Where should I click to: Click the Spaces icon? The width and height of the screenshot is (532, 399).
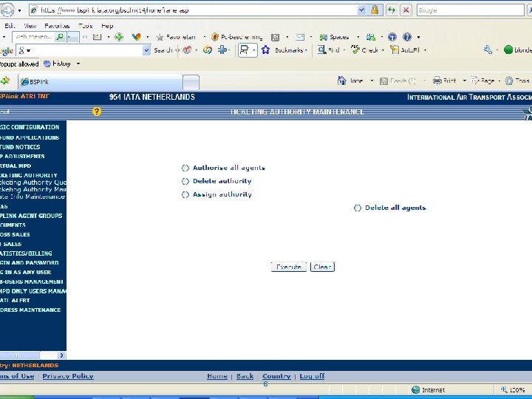pyautogui.click(x=324, y=37)
